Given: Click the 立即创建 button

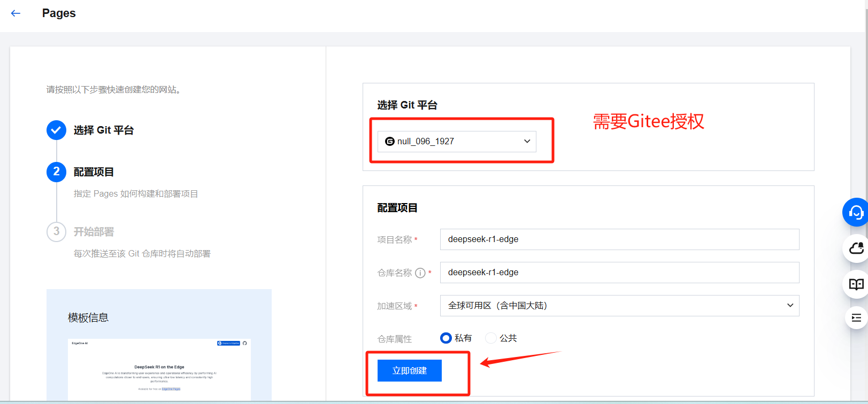Looking at the screenshot, I should tap(410, 371).
